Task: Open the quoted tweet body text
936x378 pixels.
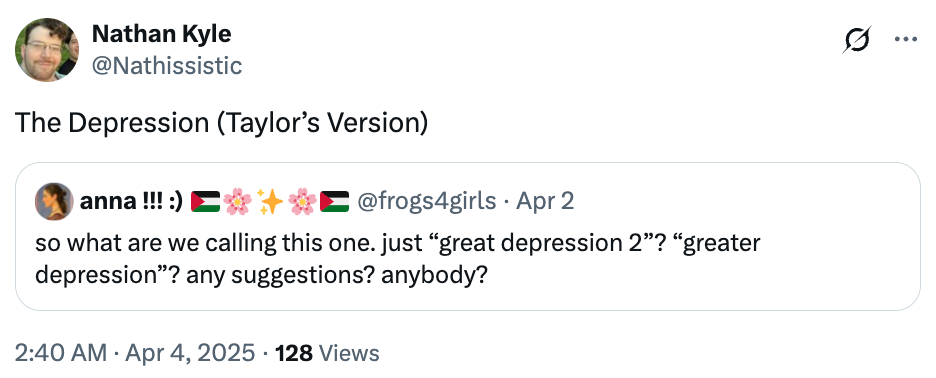Action: click(x=398, y=259)
